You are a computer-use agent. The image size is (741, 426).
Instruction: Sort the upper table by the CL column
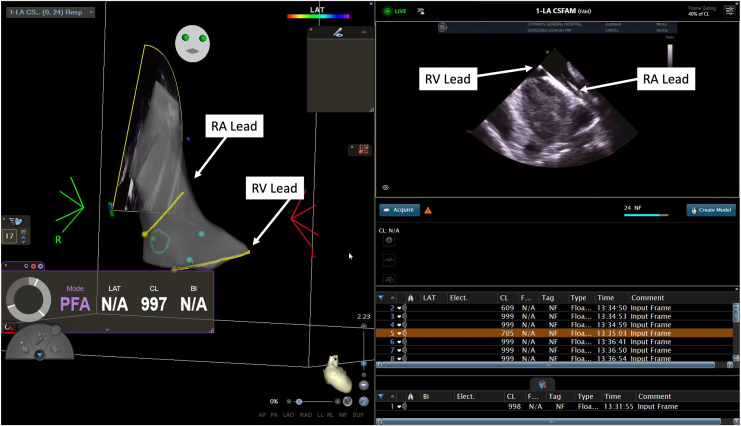point(504,298)
